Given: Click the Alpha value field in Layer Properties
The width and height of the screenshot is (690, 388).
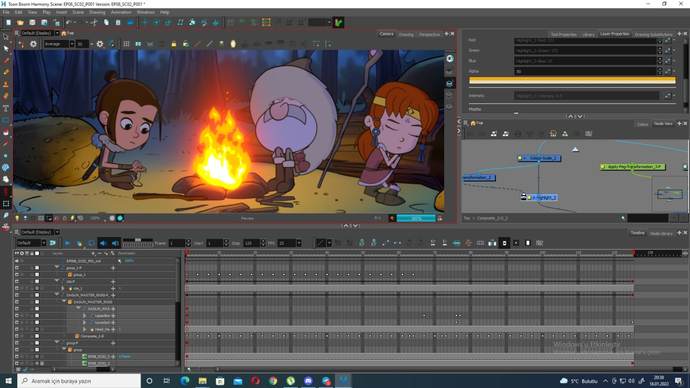Looking at the screenshot, I should (585, 71).
